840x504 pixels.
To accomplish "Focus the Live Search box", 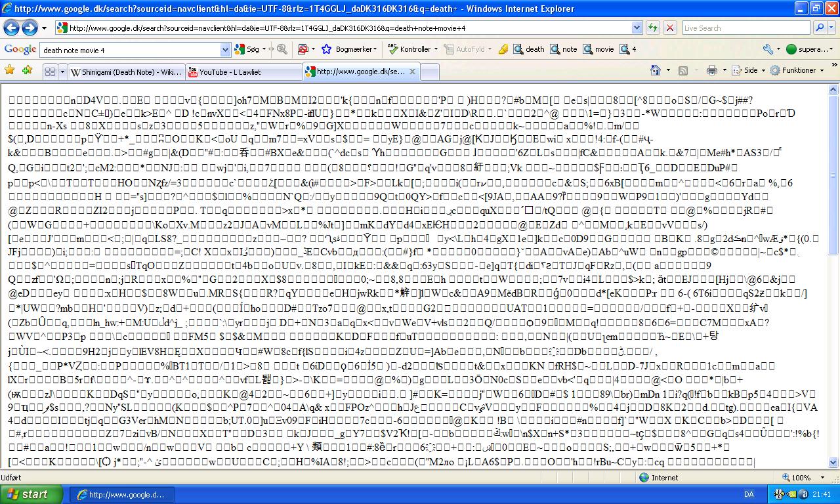I will (x=747, y=28).
